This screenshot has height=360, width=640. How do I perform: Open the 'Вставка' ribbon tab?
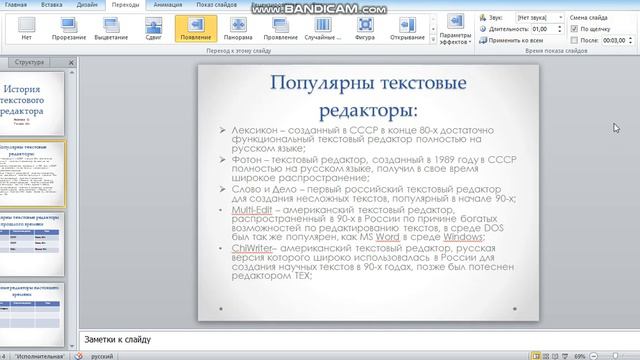point(52,5)
